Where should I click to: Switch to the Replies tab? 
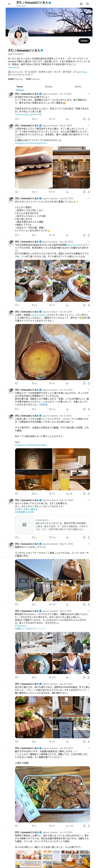click(49, 87)
